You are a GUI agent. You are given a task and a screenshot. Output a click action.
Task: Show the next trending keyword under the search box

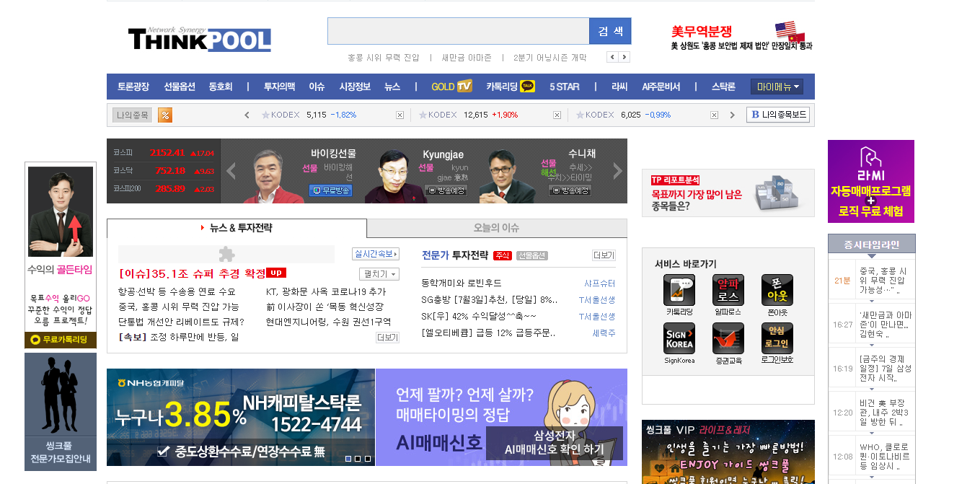(624, 57)
